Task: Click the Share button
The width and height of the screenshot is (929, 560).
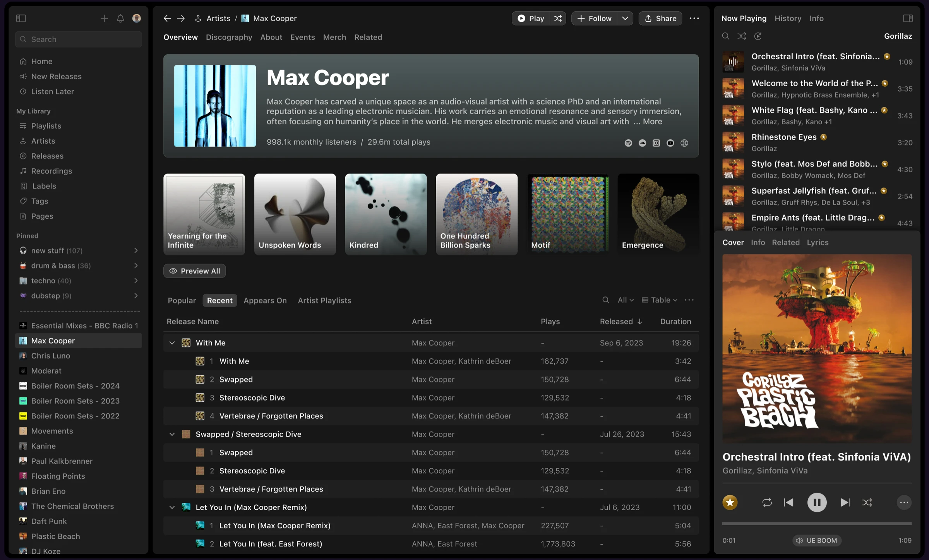Action: point(660,18)
